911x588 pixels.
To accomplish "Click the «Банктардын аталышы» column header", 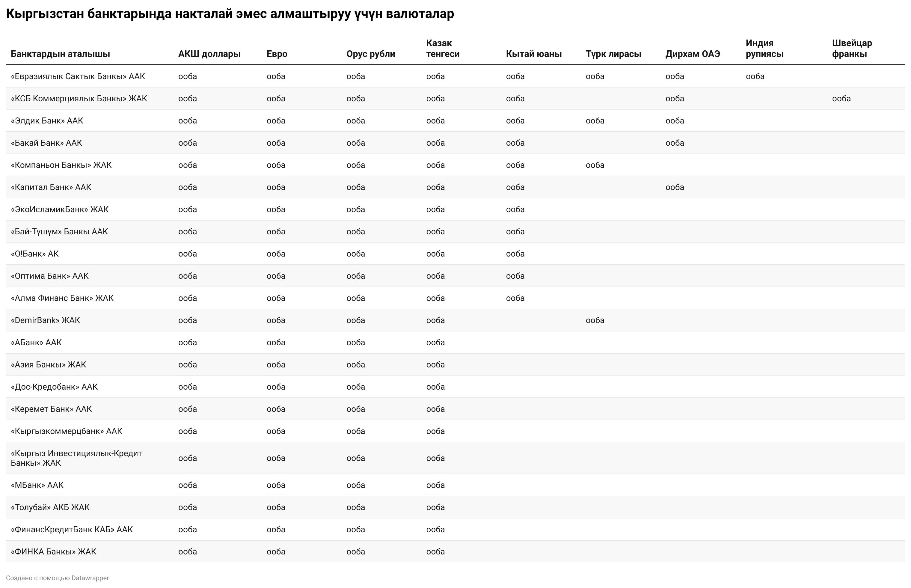I will point(60,54).
